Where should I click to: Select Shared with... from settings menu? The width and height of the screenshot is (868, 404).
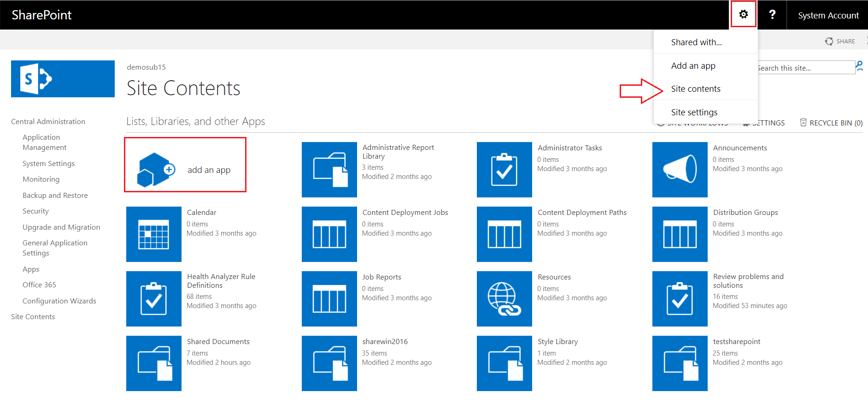point(705,42)
